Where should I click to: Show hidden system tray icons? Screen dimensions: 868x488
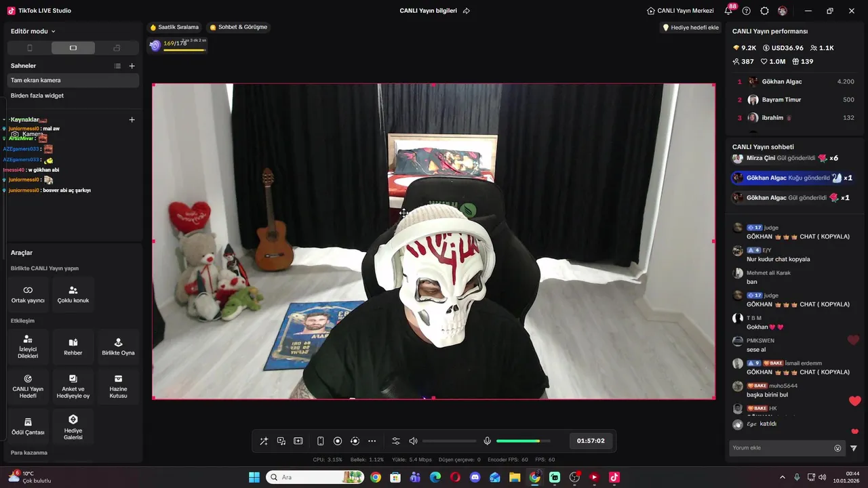click(782, 477)
